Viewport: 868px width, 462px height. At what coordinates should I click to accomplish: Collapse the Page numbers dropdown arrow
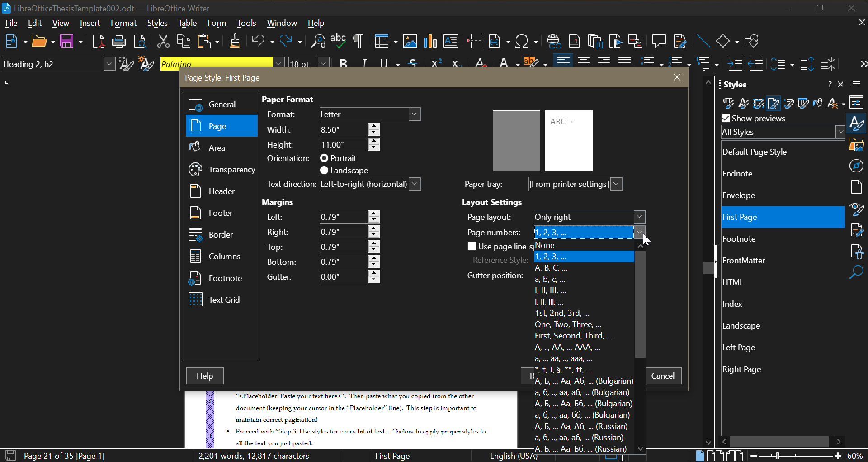click(x=639, y=233)
